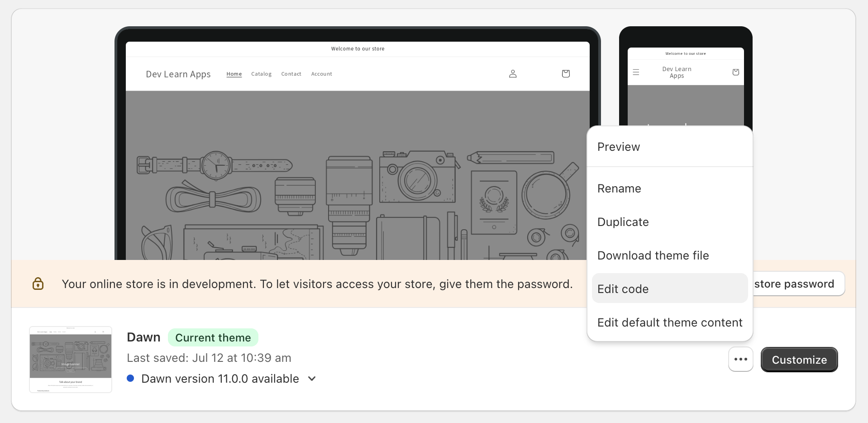This screenshot has height=423, width=868.
Task: Click the hamburger menu icon in mobile preview
Action: click(x=636, y=72)
